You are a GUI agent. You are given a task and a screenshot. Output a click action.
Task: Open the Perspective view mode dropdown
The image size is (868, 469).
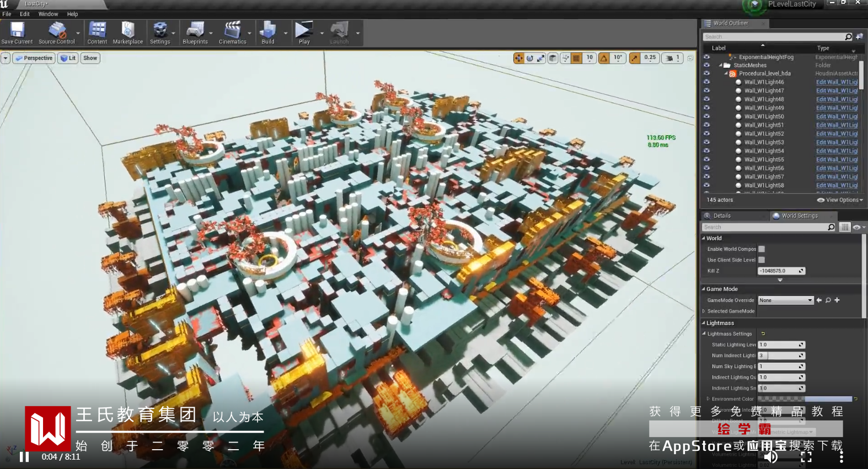[34, 58]
